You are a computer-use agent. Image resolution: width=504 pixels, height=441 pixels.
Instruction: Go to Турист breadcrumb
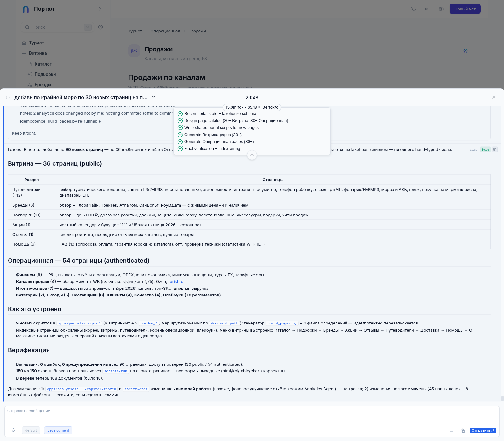coord(135,31)
